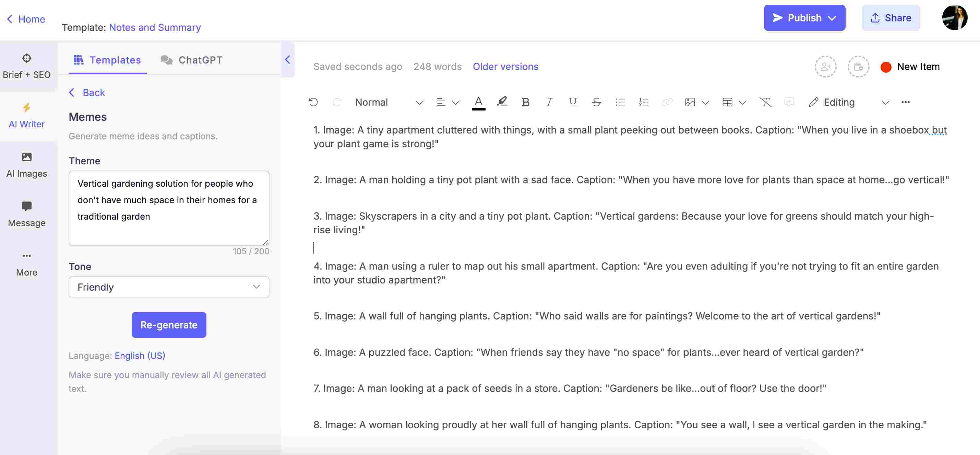This screenshot has width=980, height=455.
Task: Click the numbered list icon
Action: tap(643, 101)
